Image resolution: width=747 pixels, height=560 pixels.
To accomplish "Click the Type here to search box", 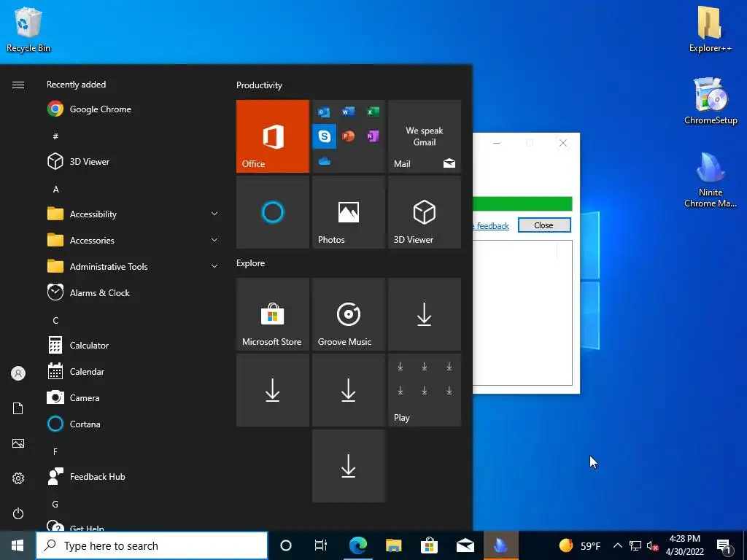I will pos(152,545).
